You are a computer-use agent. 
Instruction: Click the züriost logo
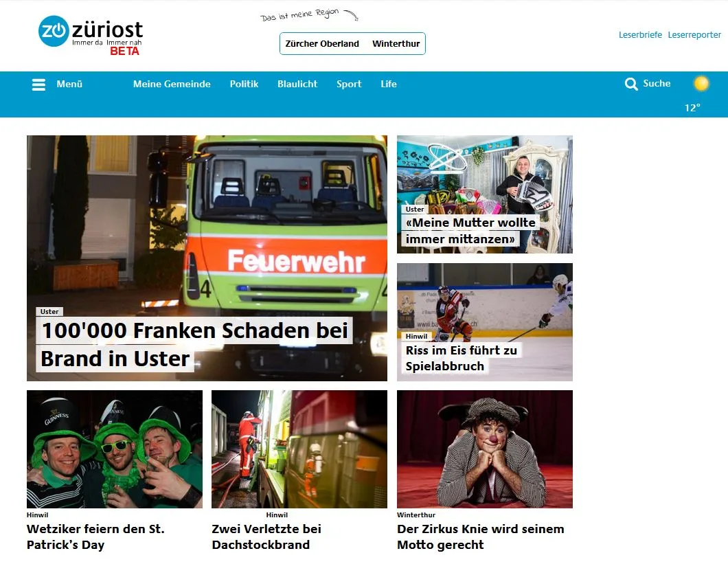[x=91, y=35]
